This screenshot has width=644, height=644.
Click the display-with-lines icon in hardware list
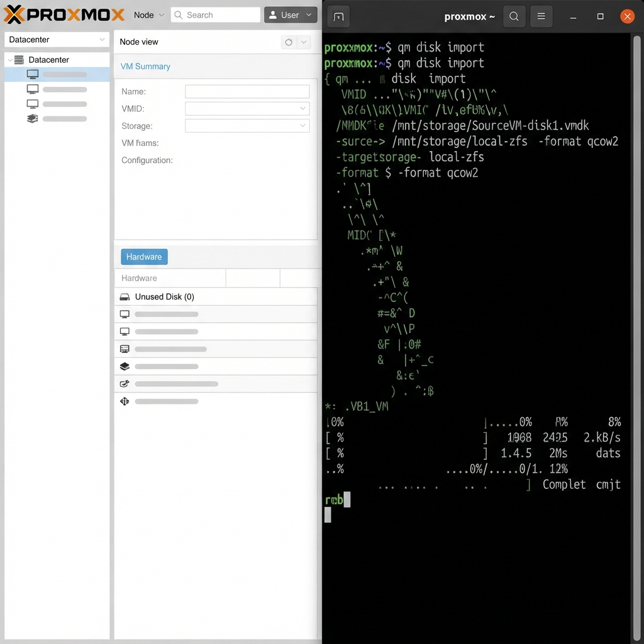[x=125, y=349]
